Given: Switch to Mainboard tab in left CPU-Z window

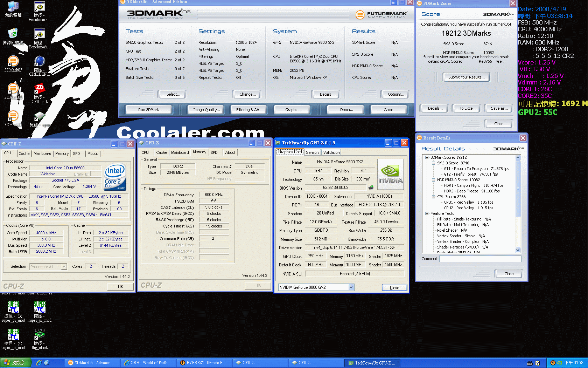Looking at the screenshot, I should [x=42, y=154].
